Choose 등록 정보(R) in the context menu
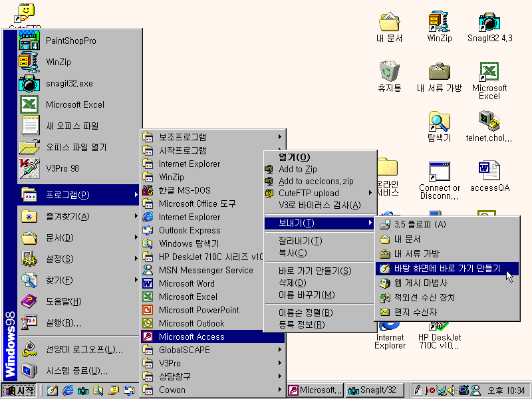532x399 pixels. click(x=320, y=325)
